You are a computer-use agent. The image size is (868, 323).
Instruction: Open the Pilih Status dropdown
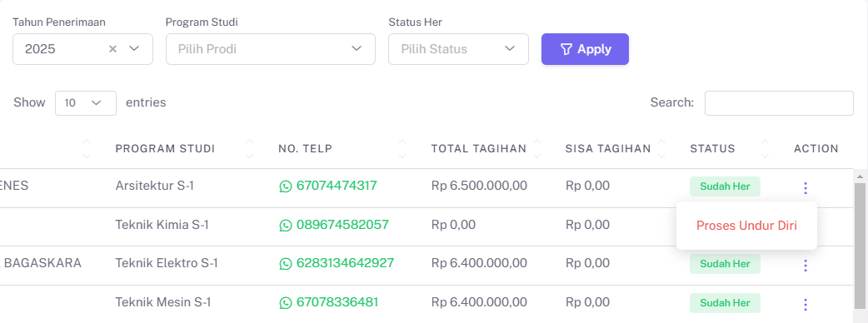(x=458, y=48)
